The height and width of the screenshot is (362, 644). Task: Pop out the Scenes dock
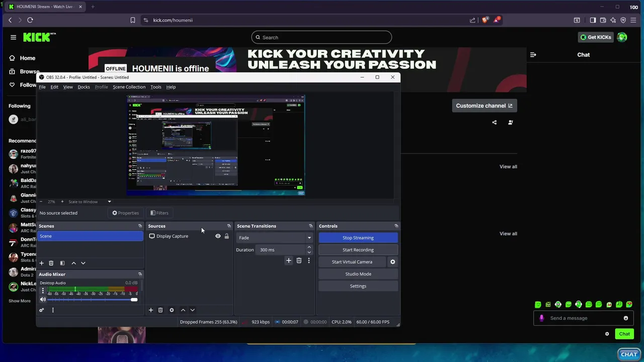tap(140, 226)
